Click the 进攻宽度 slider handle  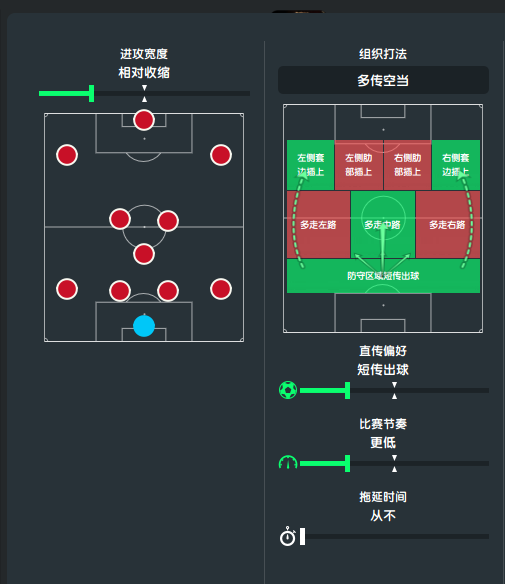[92, 93]
